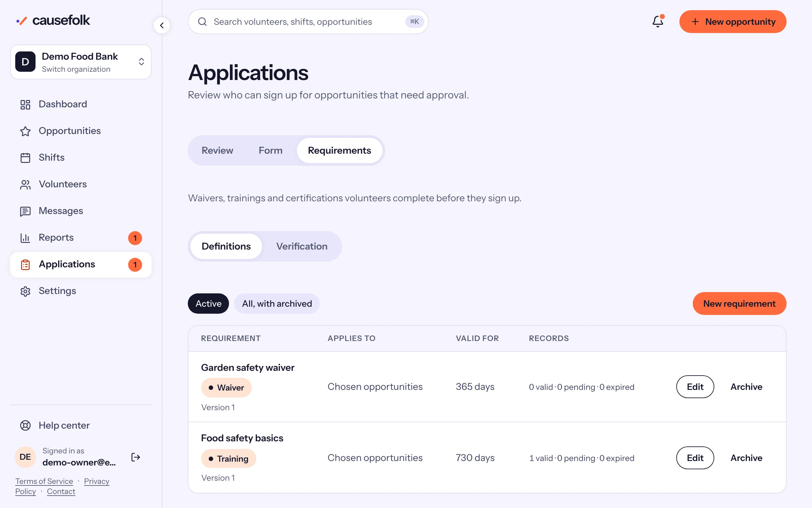Screen dimensions: 812x508
Task: Click the Dashboard grid icon
Action: pyautogui.click(x=25, y=104)
